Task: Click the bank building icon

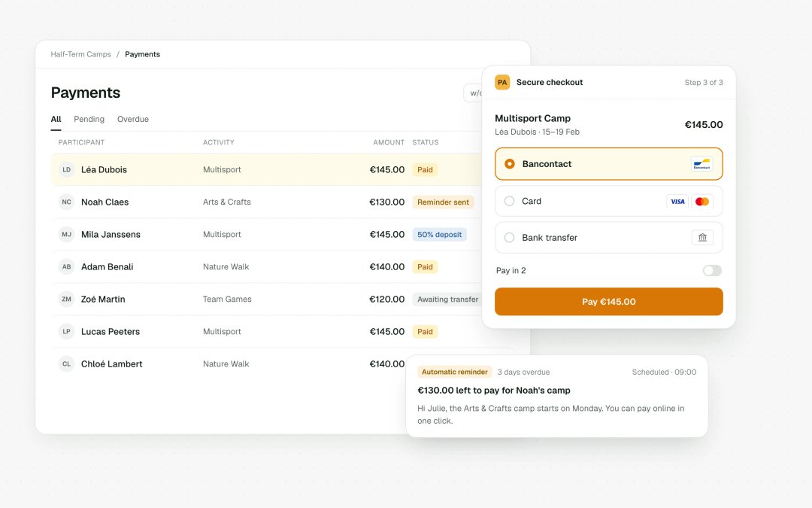Action: click(702, 237)
